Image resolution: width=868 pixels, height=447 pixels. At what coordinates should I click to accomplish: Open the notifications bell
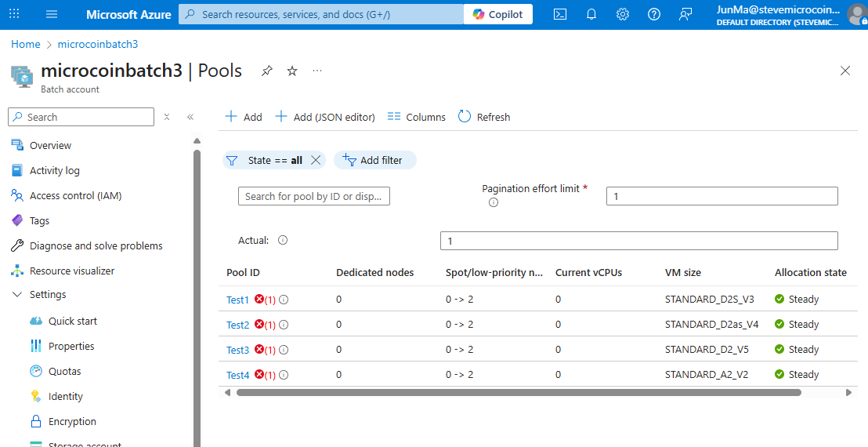pos(591,14)
